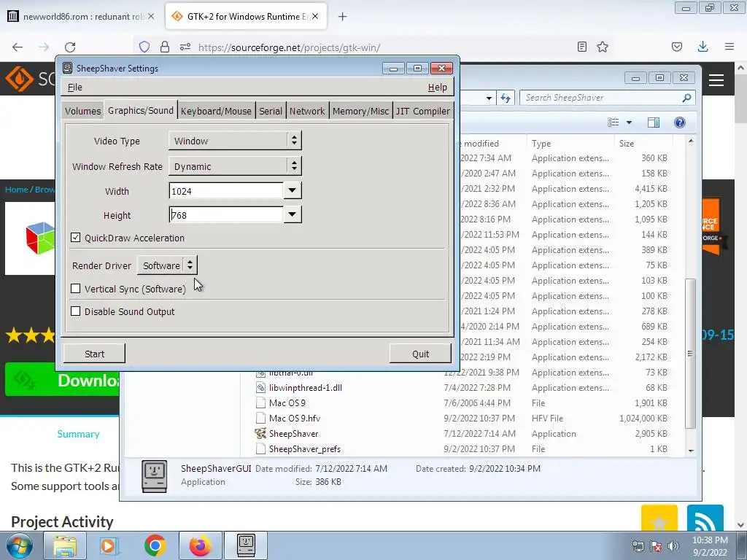
Task: Open the Firefox hamburger menu
Action: coord(729,47)
